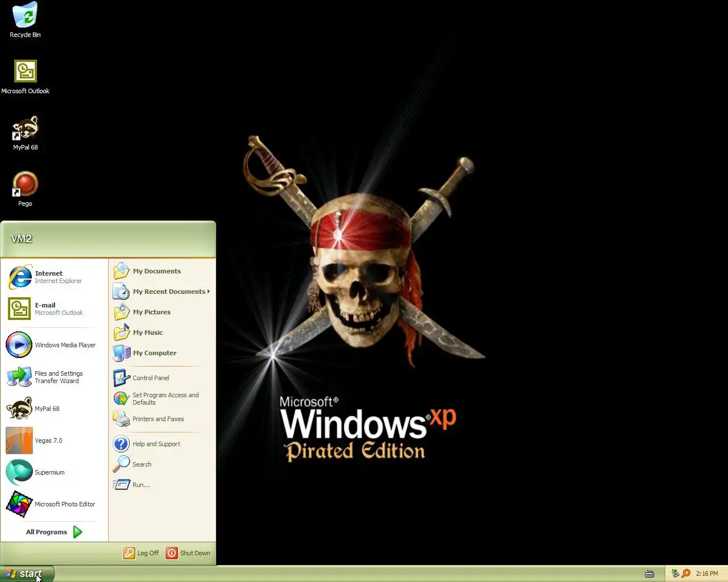Screen dimensions: 728x582
Task: Open My Music folder
Action: coord(162,332)
